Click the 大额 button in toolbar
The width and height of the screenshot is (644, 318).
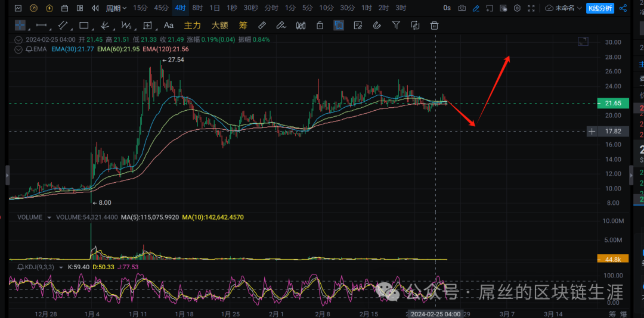click(x=219, y=26)
